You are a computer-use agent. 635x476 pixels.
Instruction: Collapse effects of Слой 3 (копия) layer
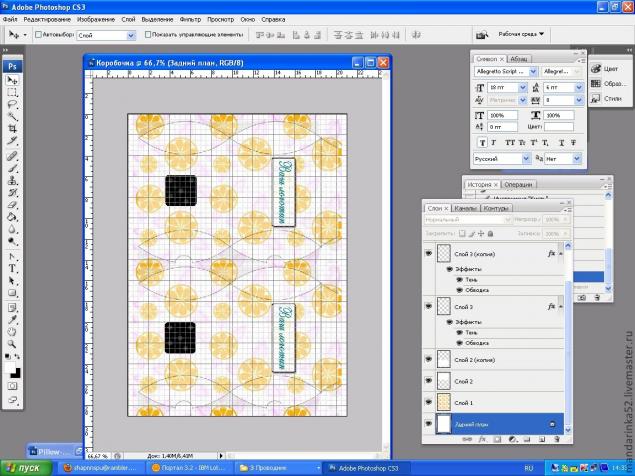pyautogui.click(x=561, y=254)
